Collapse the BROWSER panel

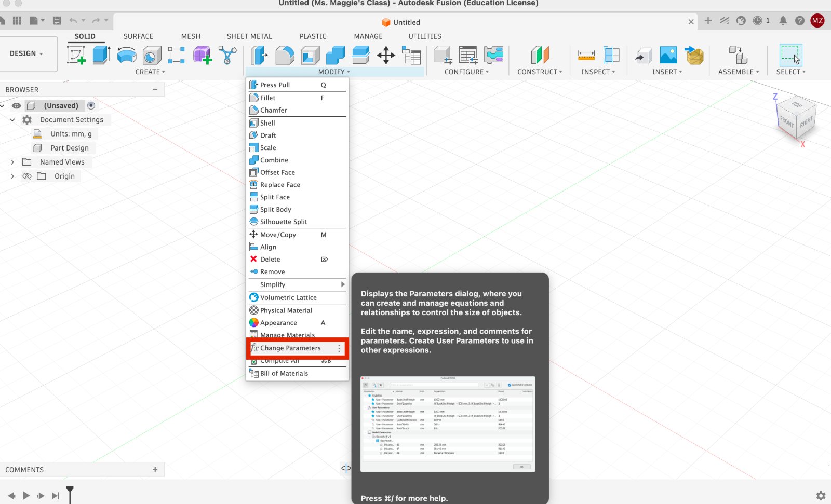pos(155,89)
